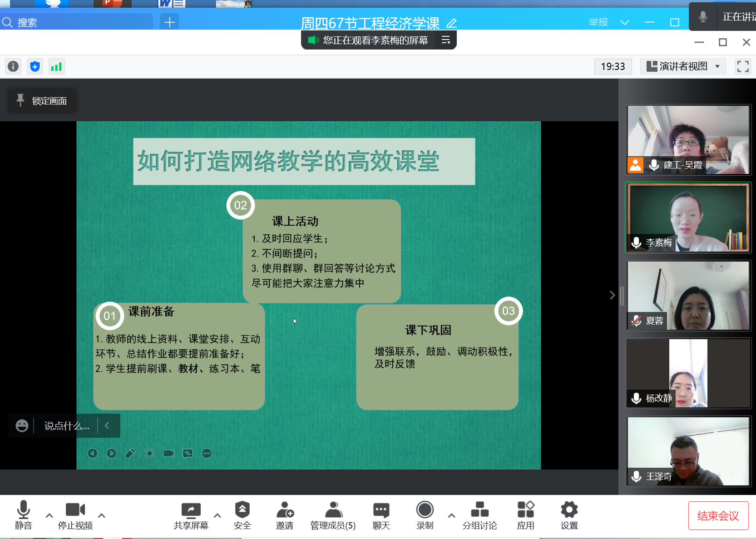Click the Share Screen (共享屏幕) icon
Image resolution: width=756 pixels, height=539 pixels.
pos(191,510)
